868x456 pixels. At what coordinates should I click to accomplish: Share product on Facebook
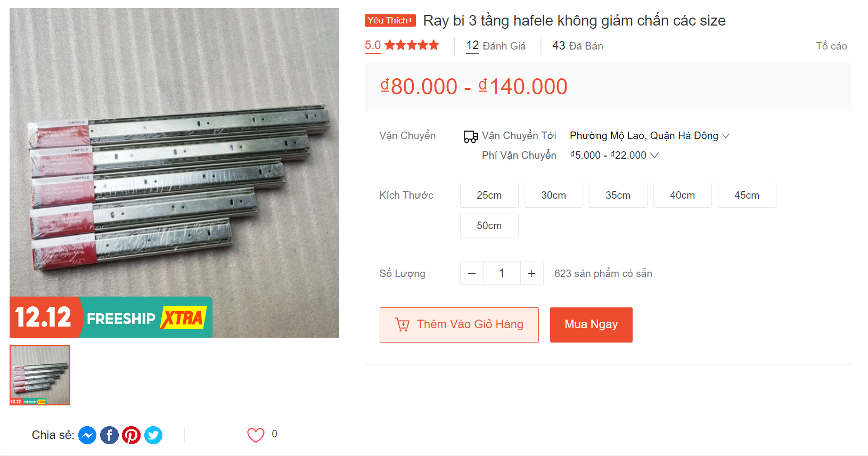109,435
